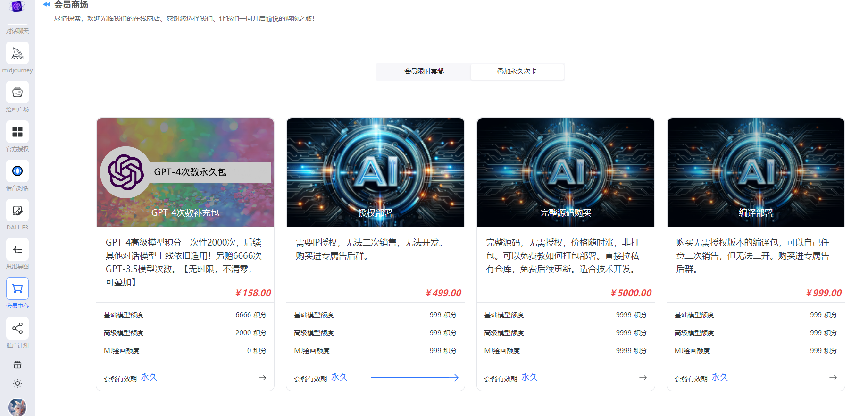Screen dimensions: 868x416
Task: Click the ChatGPT logo on the first card
Action: (x=125, y=172)
